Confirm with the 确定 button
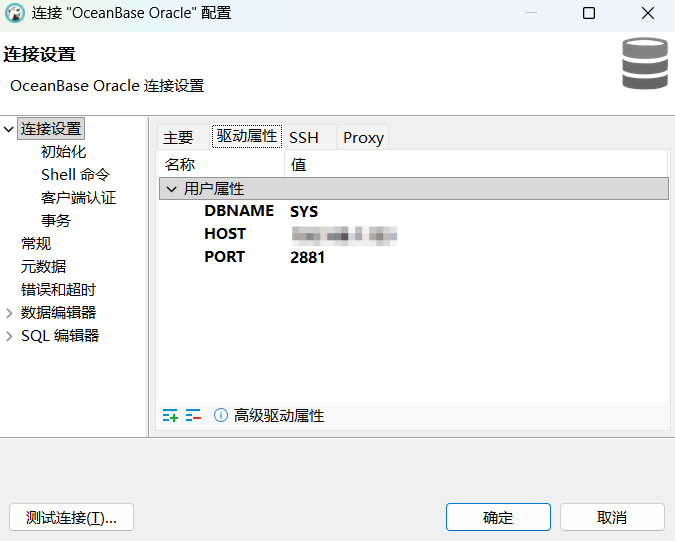Screen dimensions: 675x541 [x=498, y=517]
